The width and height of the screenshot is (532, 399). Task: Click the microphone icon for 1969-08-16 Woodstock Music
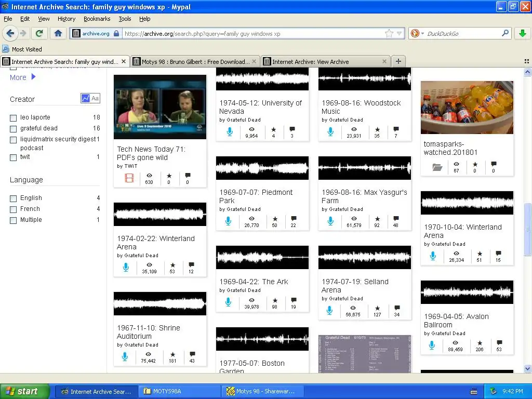[x=330, y=132]
